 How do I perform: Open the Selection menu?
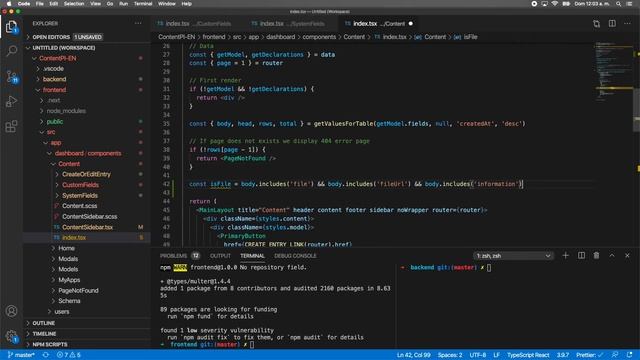point(74,4)
